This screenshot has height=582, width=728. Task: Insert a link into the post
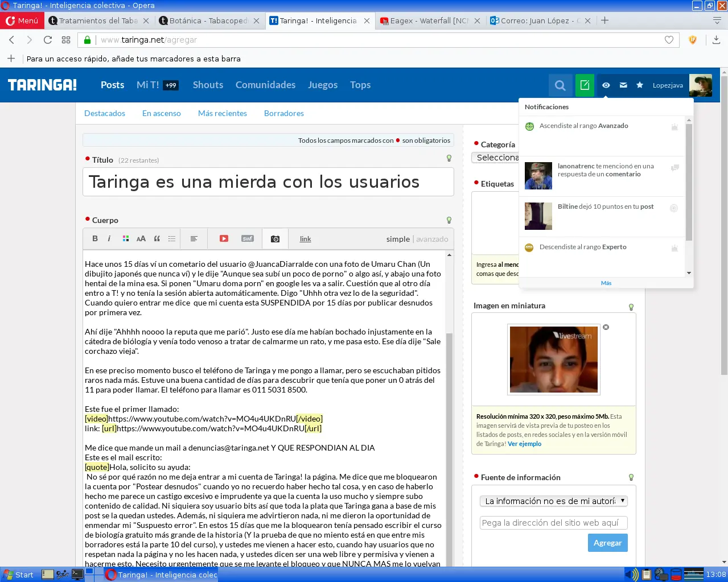tap(306, 239)
